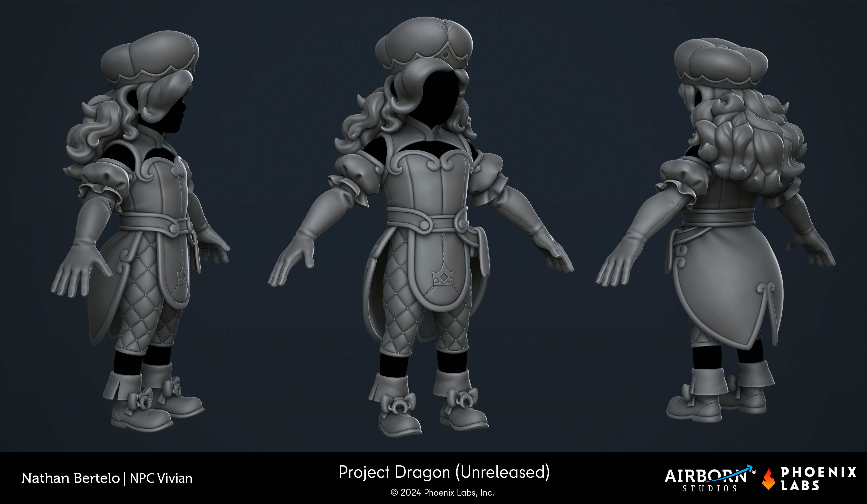Click the 'Nathan Bertelo' artist name text

point(70,478)
